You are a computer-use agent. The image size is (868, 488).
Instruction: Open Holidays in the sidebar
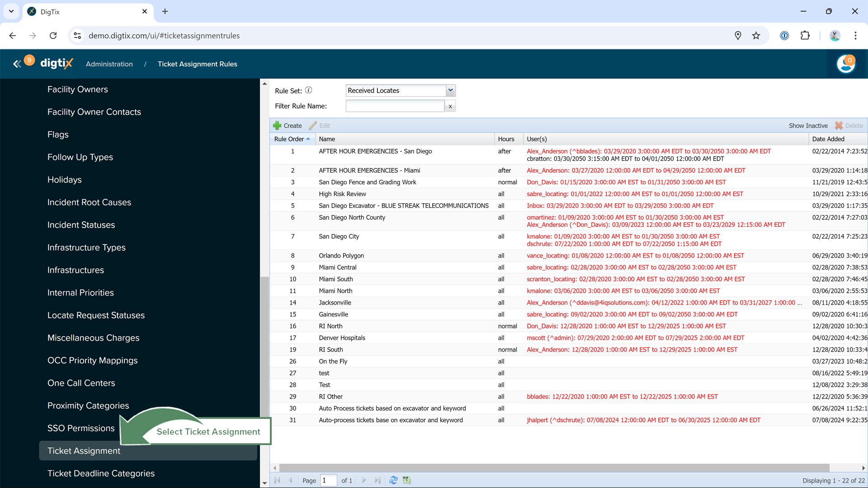click(65, 180)
